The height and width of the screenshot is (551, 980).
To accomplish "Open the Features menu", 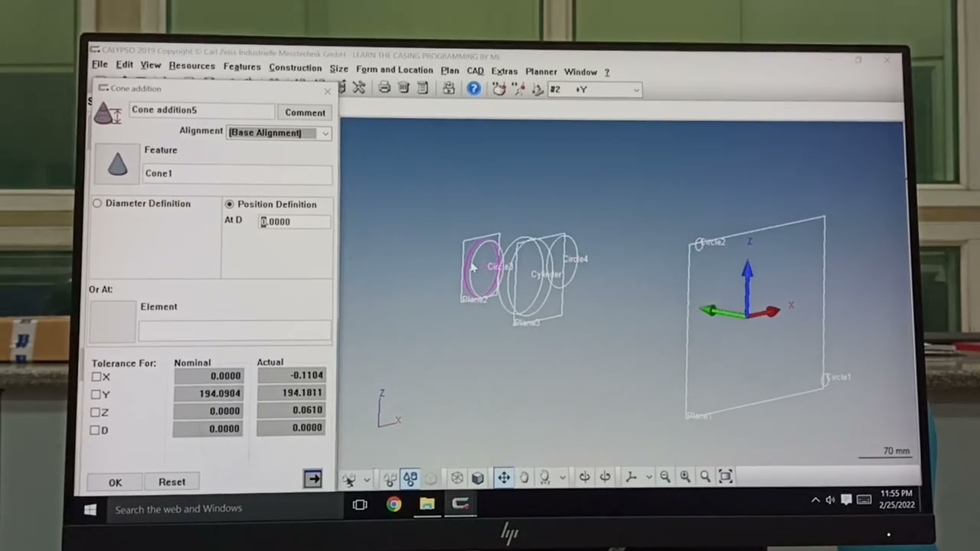I will 242,67.
